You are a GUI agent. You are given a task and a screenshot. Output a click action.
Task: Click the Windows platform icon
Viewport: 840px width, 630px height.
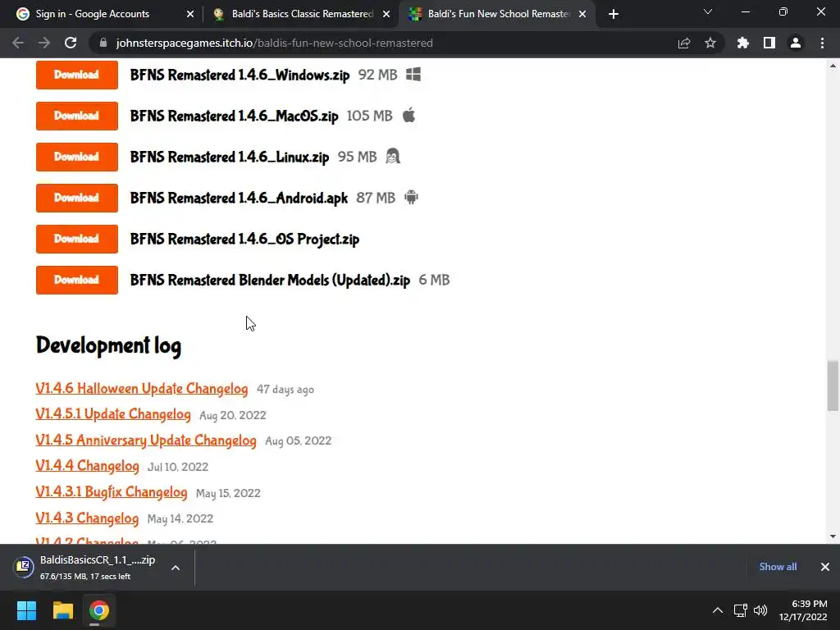413,75
